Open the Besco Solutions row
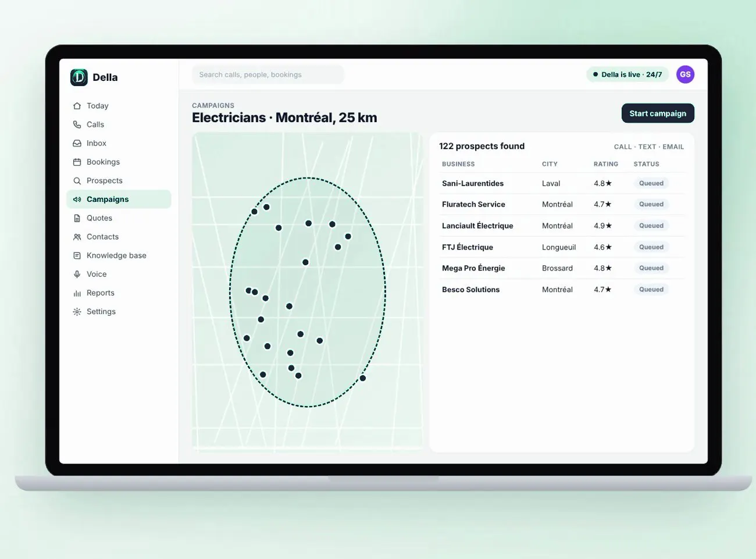The image size is (756, 559). pos(562,290)
